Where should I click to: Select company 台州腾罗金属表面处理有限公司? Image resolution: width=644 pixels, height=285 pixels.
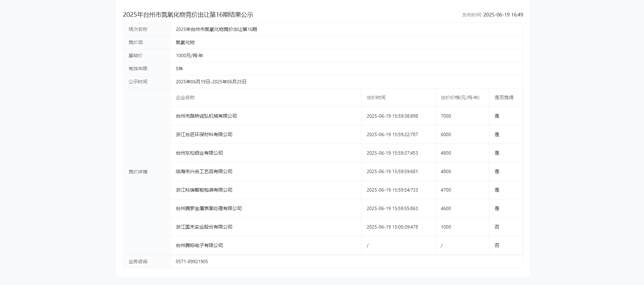pos(209,208)
